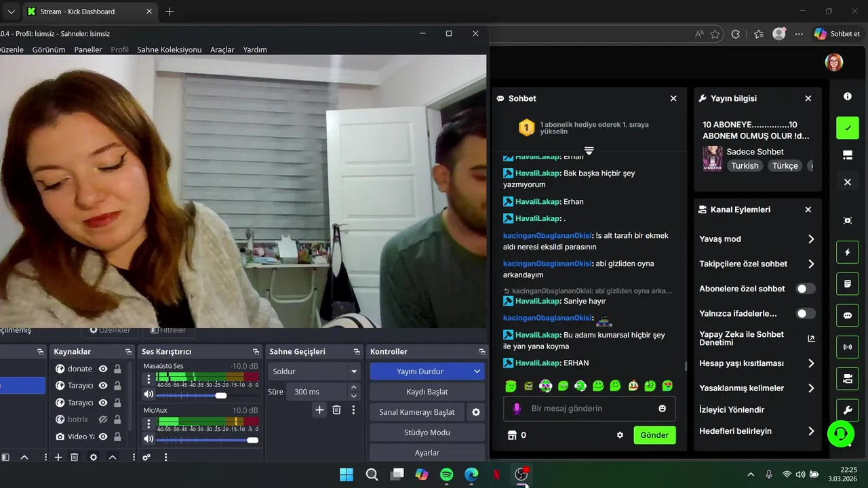Open the Görünüm menu in OBS
The image size is (868, 488).
pyautogui.click(x=49, y=49)
